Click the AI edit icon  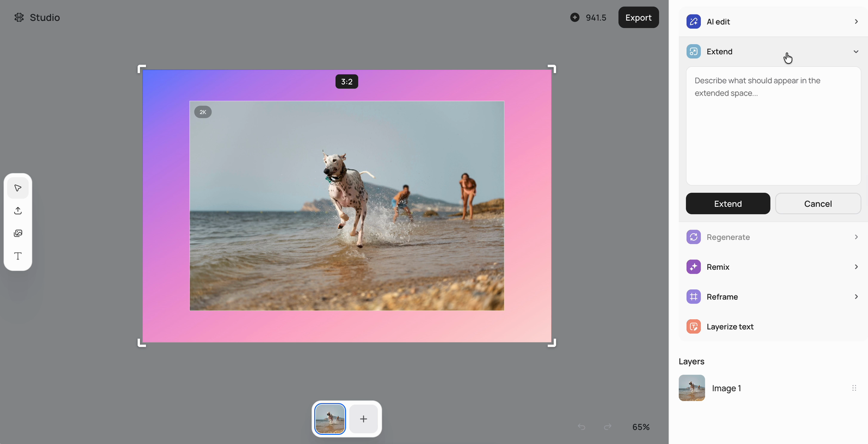point(693,22)
